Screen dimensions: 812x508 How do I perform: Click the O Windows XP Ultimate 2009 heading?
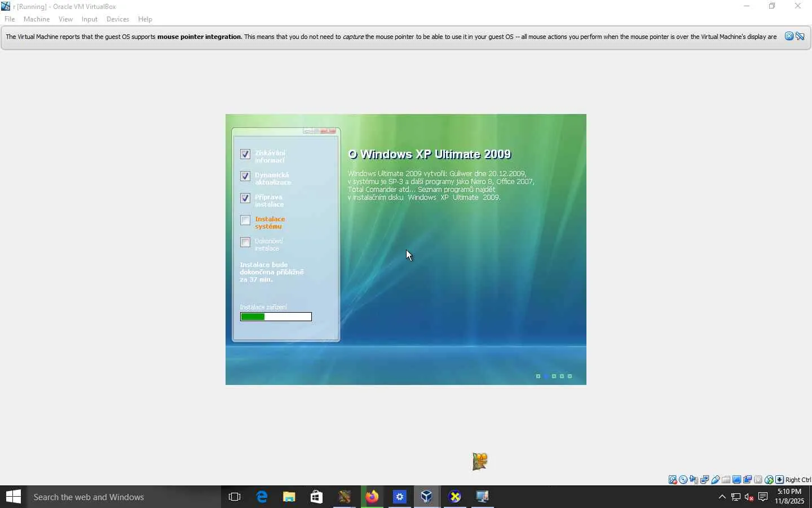click(x=430, y=154)
